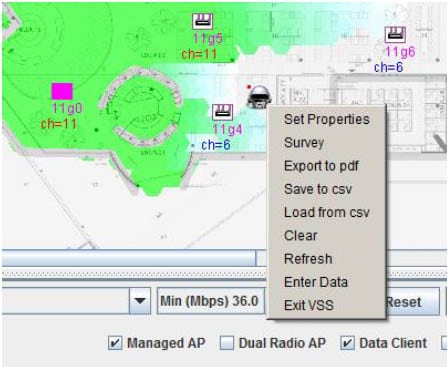Uncheck the Data Client checkbox

point(347,343)
